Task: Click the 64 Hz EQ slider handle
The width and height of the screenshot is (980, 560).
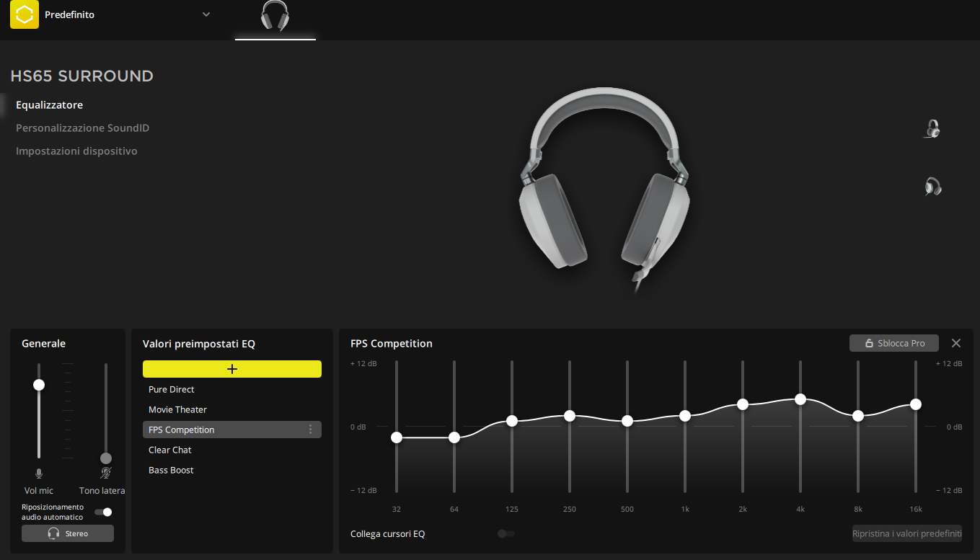Action: coord(454,437)
